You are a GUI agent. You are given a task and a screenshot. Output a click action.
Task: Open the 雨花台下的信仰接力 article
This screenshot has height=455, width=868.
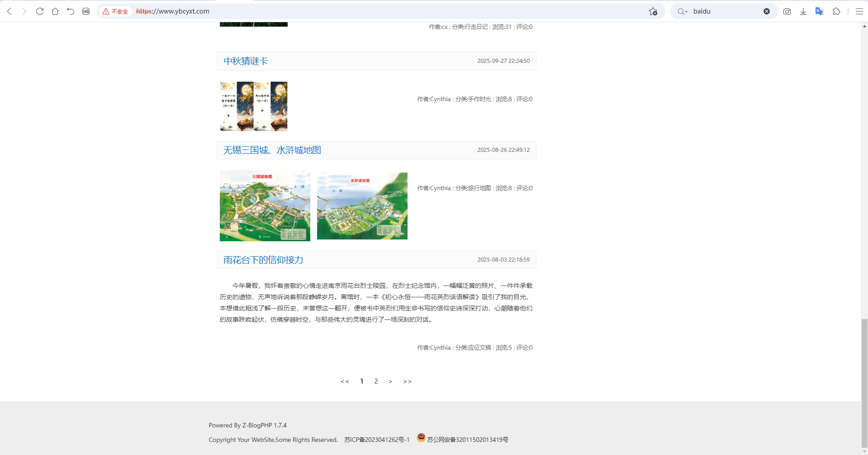[263, 260]
